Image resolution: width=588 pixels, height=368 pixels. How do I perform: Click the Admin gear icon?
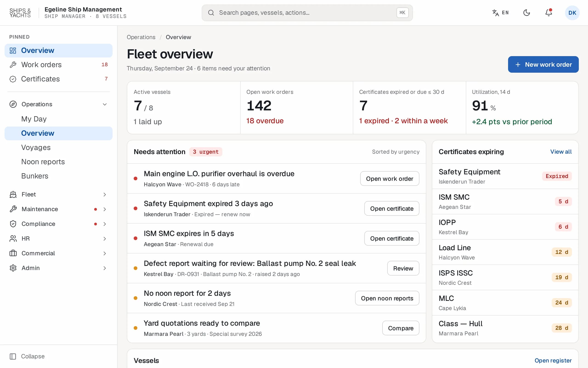[x=13, y=268]
